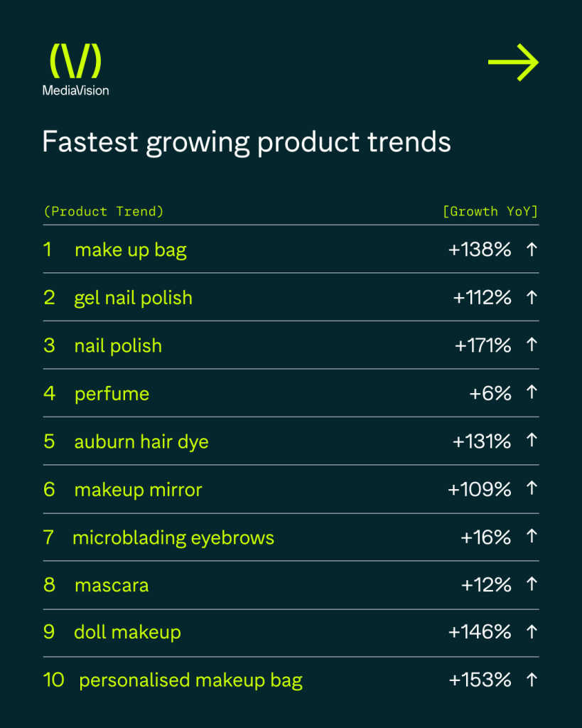Click the up arrow beside +6%
The width and height of the screenshot is (582, 728).
point(531,392)
